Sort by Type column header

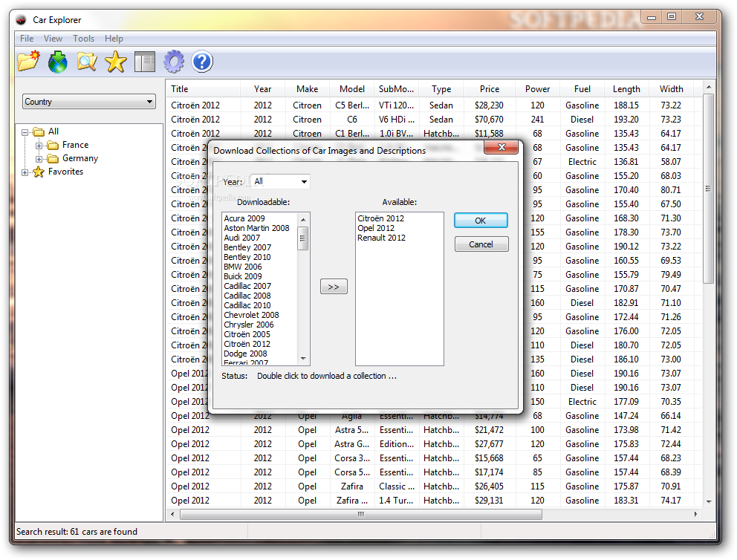441,89
